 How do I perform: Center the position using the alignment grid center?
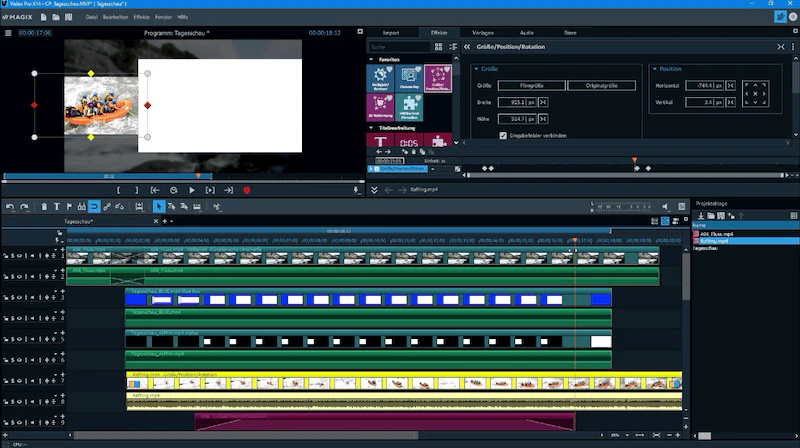click(755, 94)
